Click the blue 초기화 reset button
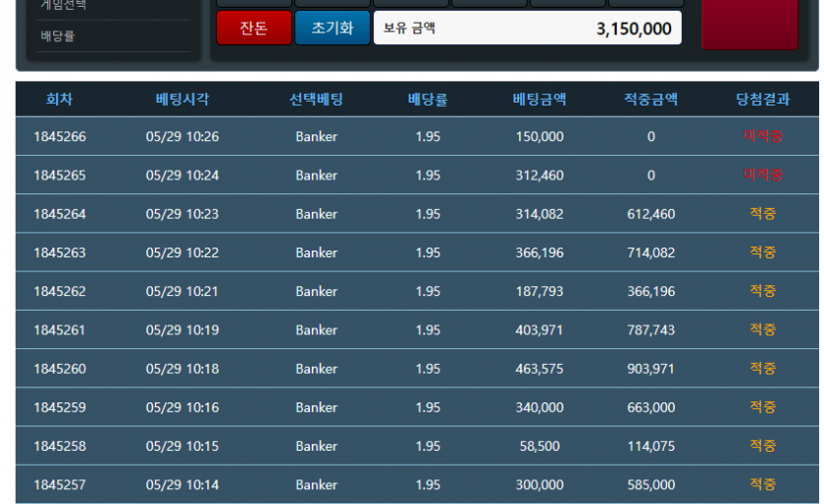The height and width of the screenshot is (504, 824). [x=333, y=28]
